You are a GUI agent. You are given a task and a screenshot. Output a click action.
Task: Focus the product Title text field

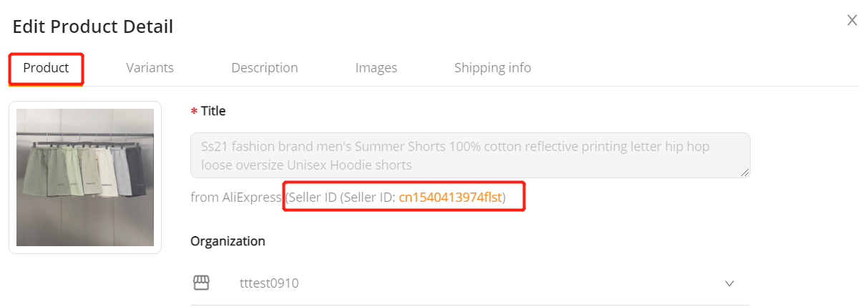(470, 155)
